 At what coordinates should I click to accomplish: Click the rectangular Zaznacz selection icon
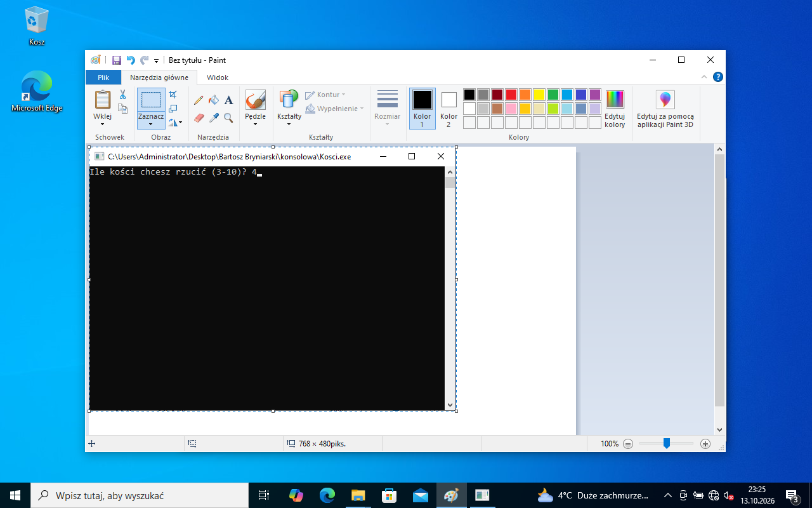(x=151, y=100)
